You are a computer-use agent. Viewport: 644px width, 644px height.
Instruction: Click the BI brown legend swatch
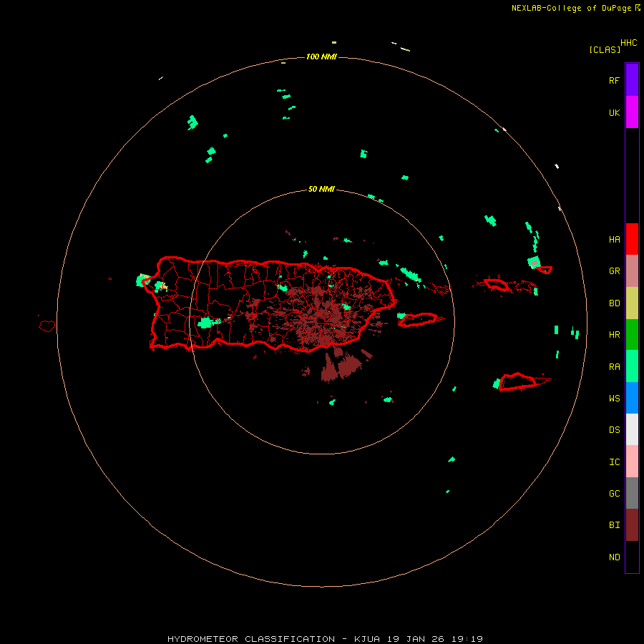pos(632,525)
